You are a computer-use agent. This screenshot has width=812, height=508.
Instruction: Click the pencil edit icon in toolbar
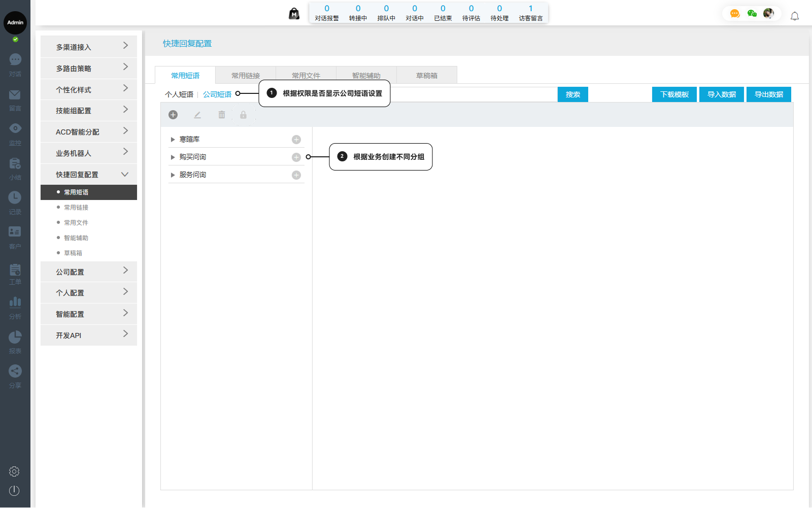pyautogui.click(x=197, y=115)
